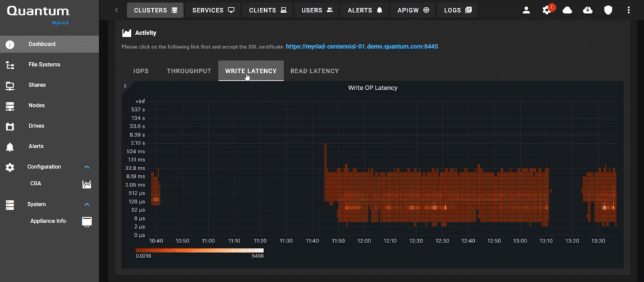Open the Dashboard sidebar item

pyautogui.click(x=49, y=44)
